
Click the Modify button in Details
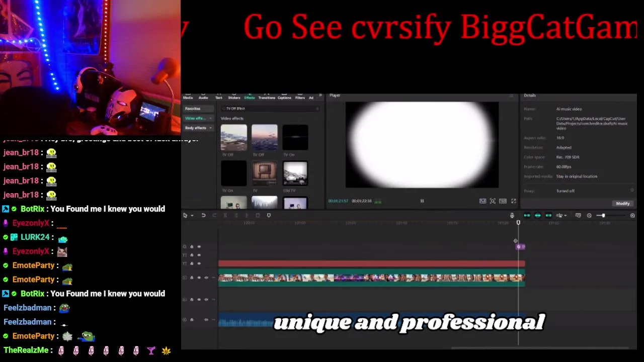[623, 204]
